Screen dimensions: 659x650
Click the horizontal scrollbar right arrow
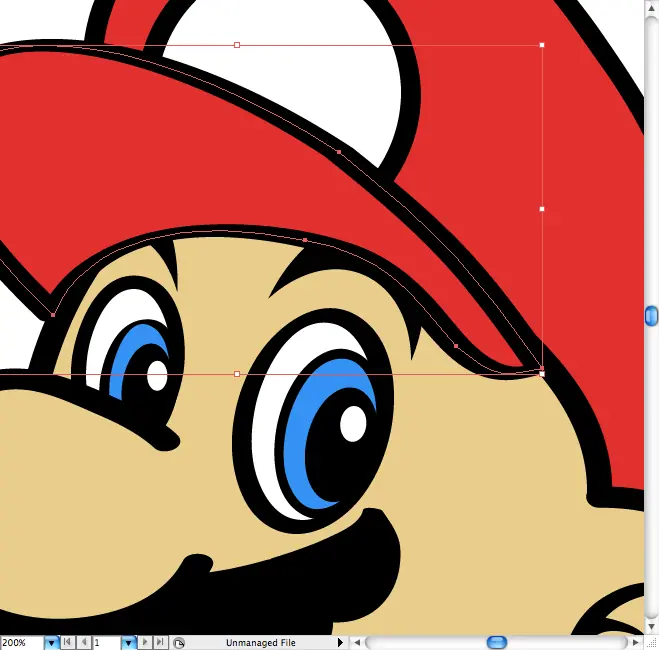(636, 642)
